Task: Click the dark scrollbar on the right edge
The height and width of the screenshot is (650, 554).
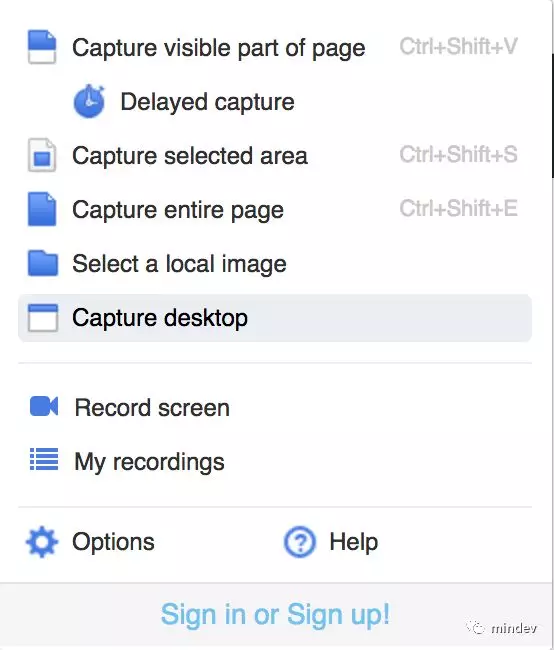Action: point(552,116)
